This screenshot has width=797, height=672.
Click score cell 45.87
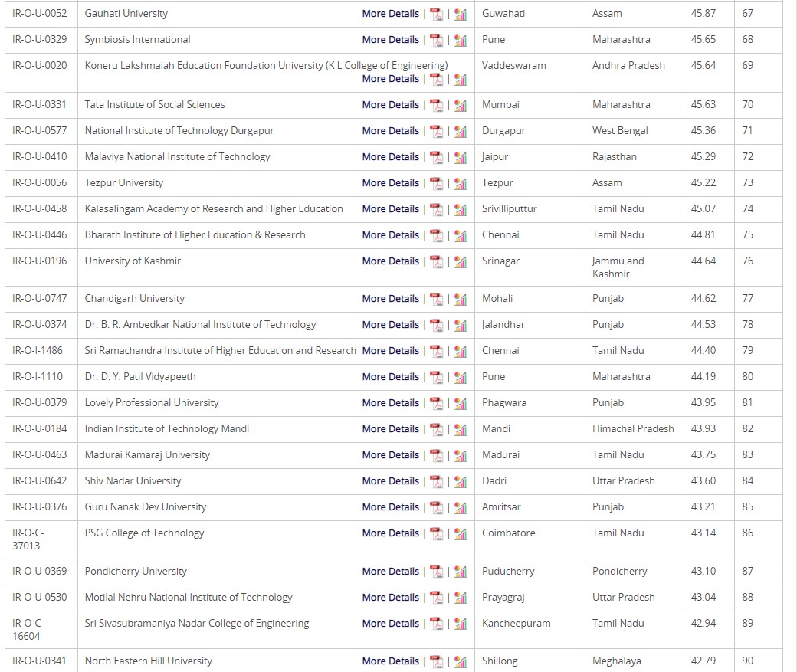(x=704, y=14)
